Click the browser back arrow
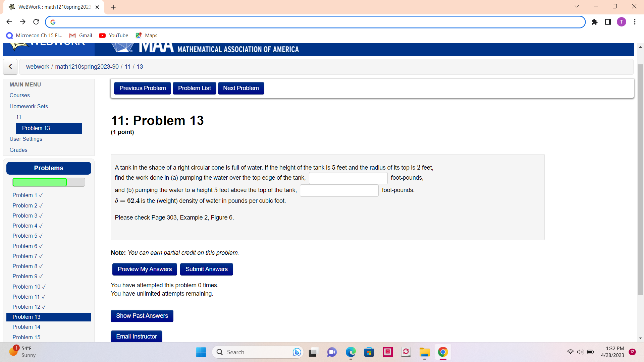 click(x=9, y=21)
